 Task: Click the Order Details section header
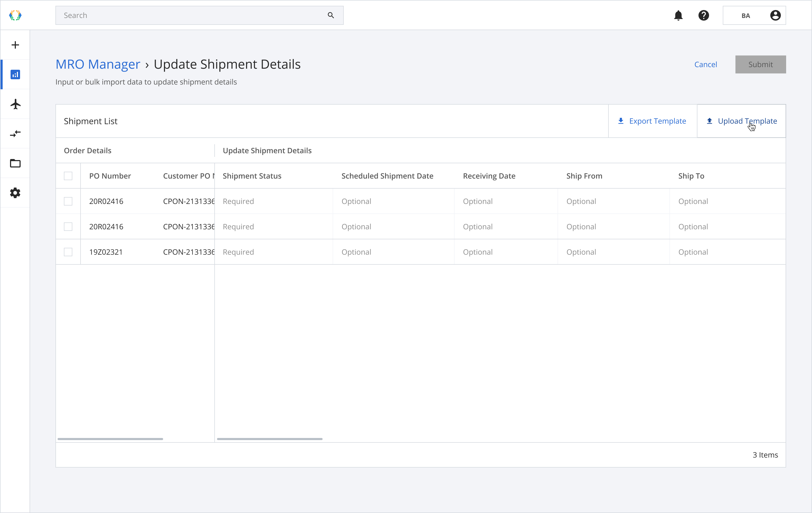pos(88,151)
